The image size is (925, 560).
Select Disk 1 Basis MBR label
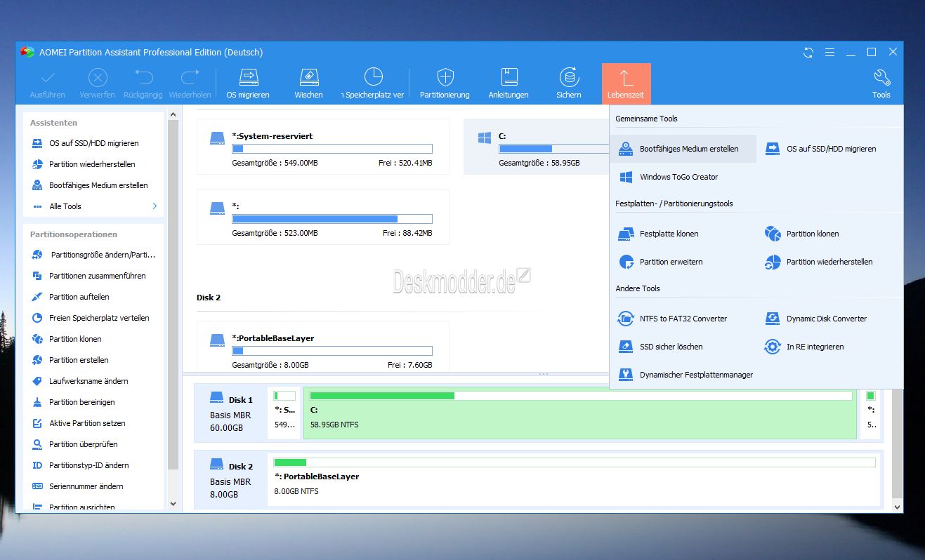tap(232, 412)
